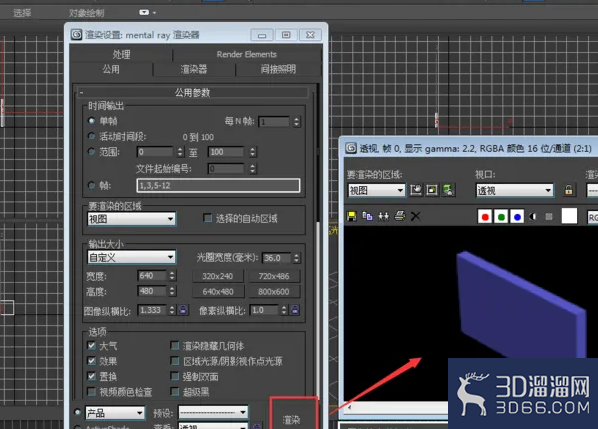Click the edit region icon in render window
Image resolution: width=598 pixels, height=429 pixels.
[x=416, y=190]
